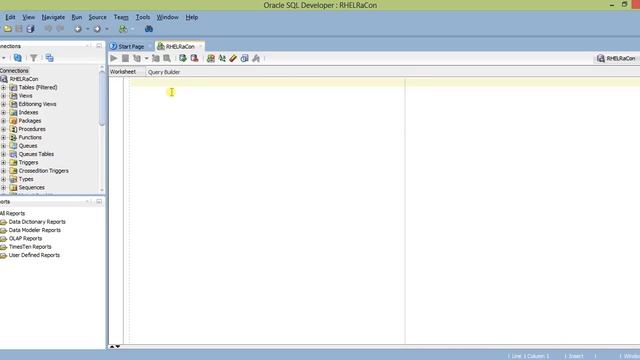Open User Defined Reports folder
640x360 pixels.
pos(34,255)
